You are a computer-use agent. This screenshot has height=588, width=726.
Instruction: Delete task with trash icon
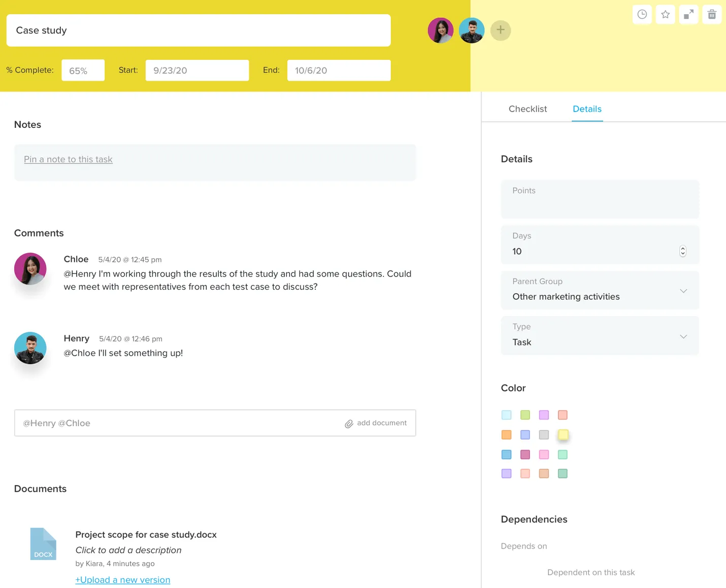[712, 14]
